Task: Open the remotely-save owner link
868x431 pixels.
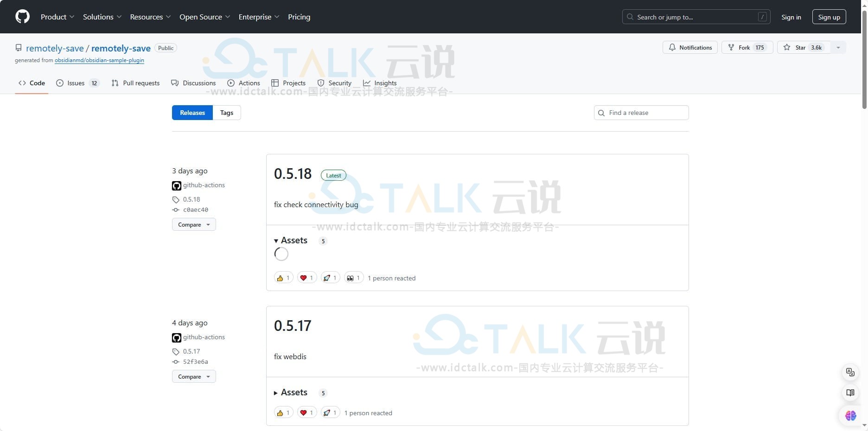Action: pos(55,48)
